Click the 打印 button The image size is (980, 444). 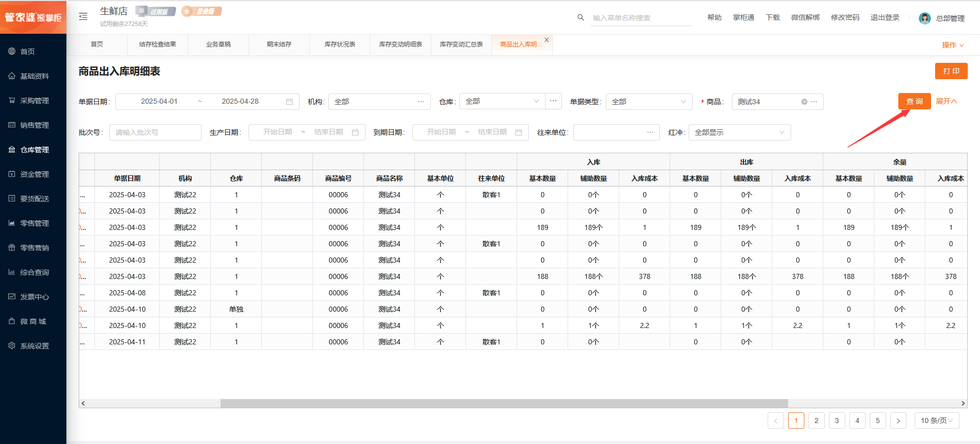[x=951, y=71]
